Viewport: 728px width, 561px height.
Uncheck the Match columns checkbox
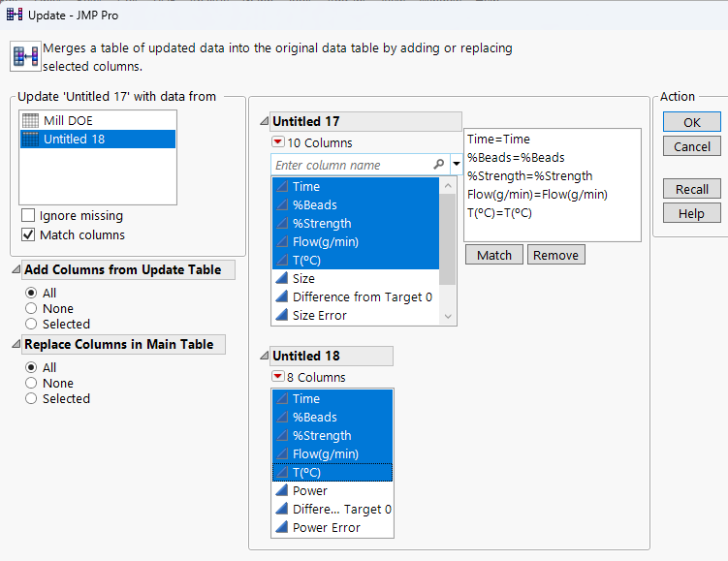pos(28,235)
